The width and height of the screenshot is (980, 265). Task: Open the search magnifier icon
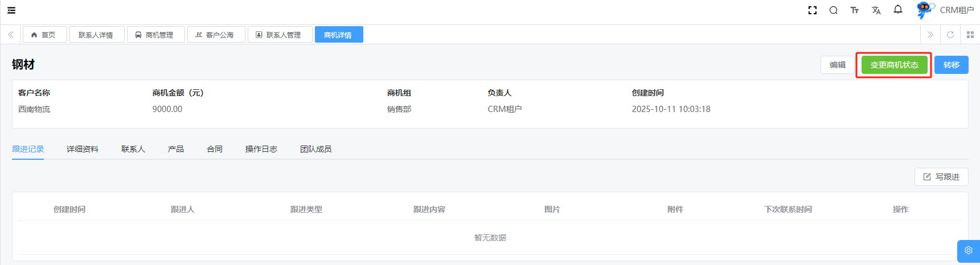point(833,10)
